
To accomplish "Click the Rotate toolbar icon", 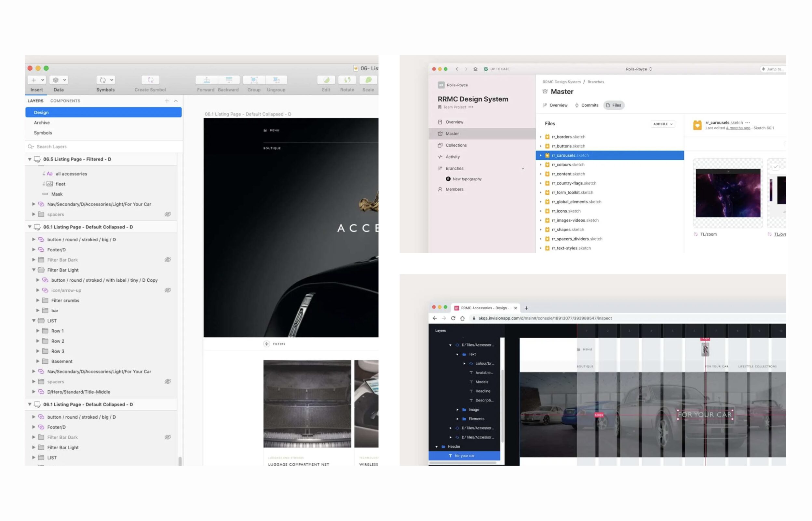I will click(347, 80).
